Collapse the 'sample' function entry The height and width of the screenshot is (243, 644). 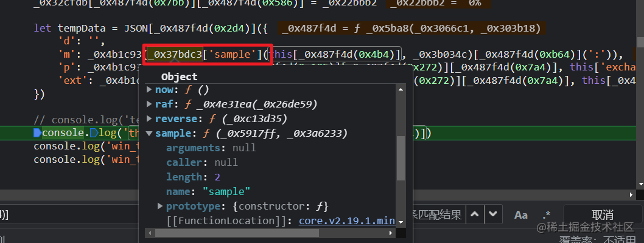point(150,133)
